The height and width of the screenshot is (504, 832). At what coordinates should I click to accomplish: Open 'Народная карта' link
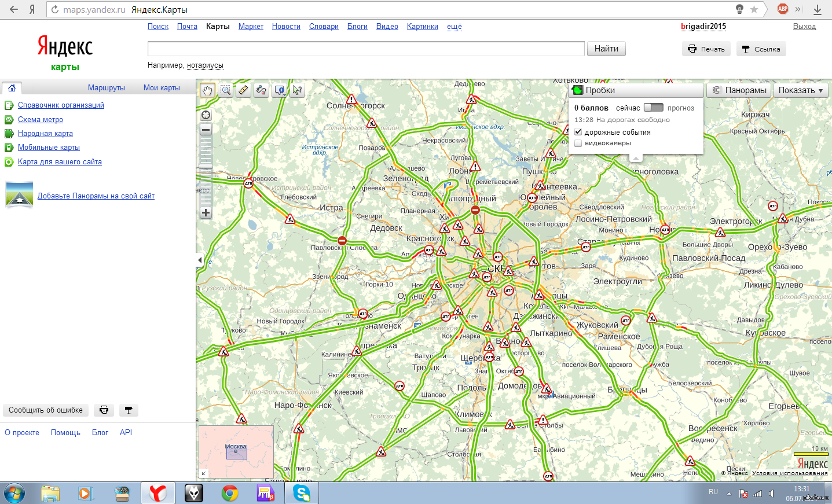[45, 134]
